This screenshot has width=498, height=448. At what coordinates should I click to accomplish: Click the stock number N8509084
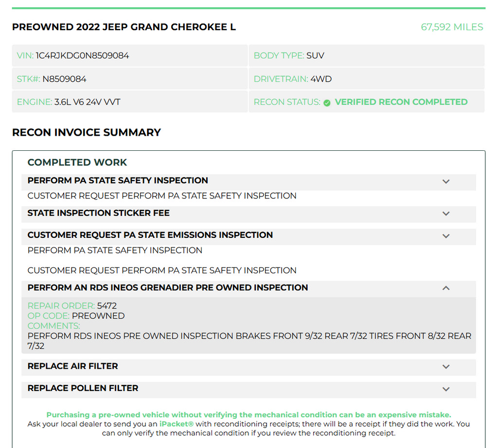[65, 79]
